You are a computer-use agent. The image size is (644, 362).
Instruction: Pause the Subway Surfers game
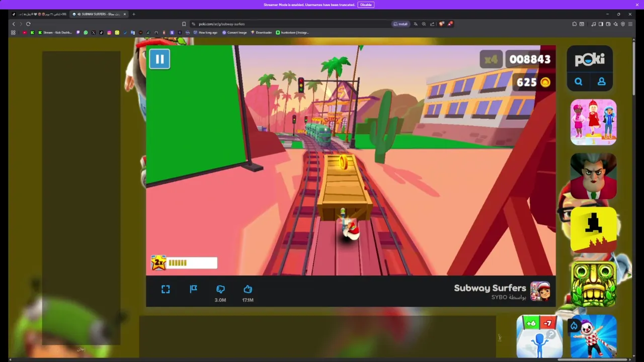[159, 59]
